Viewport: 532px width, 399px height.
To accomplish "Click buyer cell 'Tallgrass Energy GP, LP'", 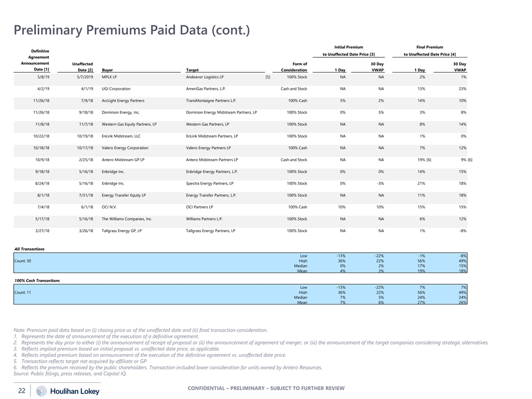I will [122, 231].
